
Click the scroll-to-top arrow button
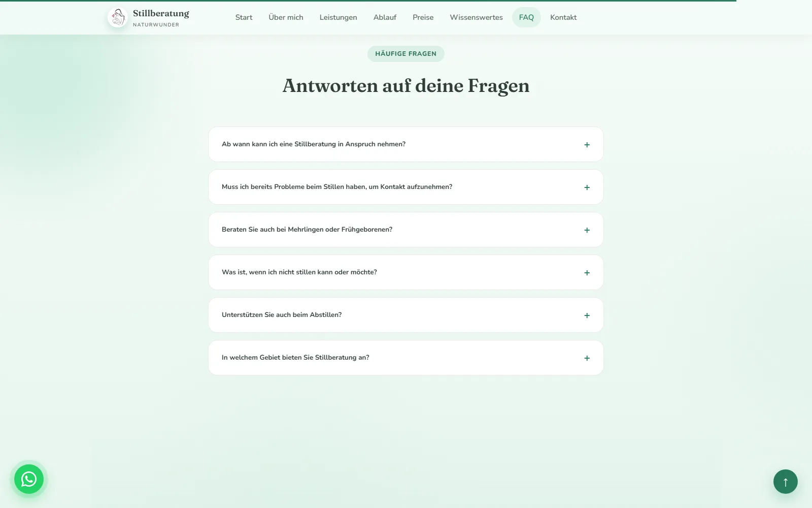coord(785,482)
